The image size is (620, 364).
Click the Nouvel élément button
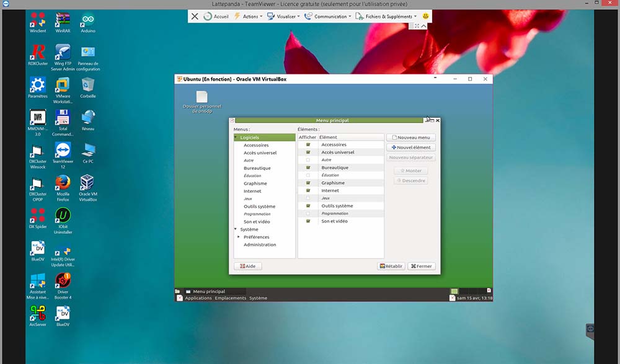coord(411,147)
